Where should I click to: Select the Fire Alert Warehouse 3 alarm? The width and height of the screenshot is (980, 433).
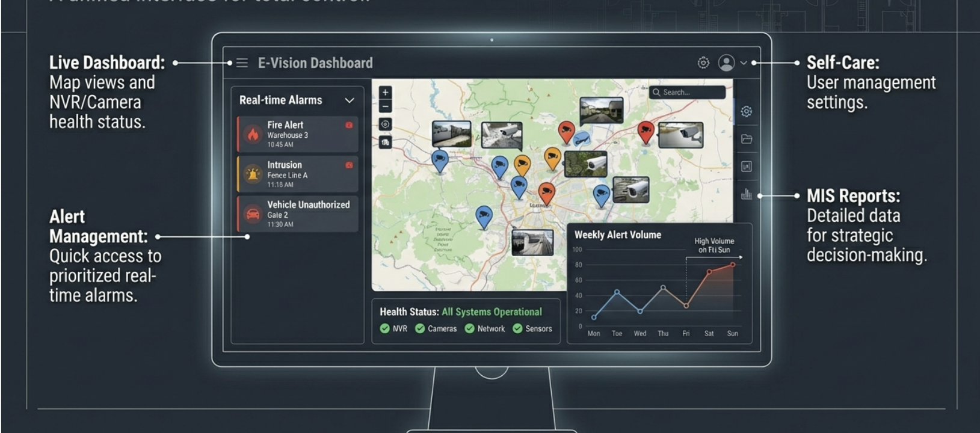tap(298, 134)
